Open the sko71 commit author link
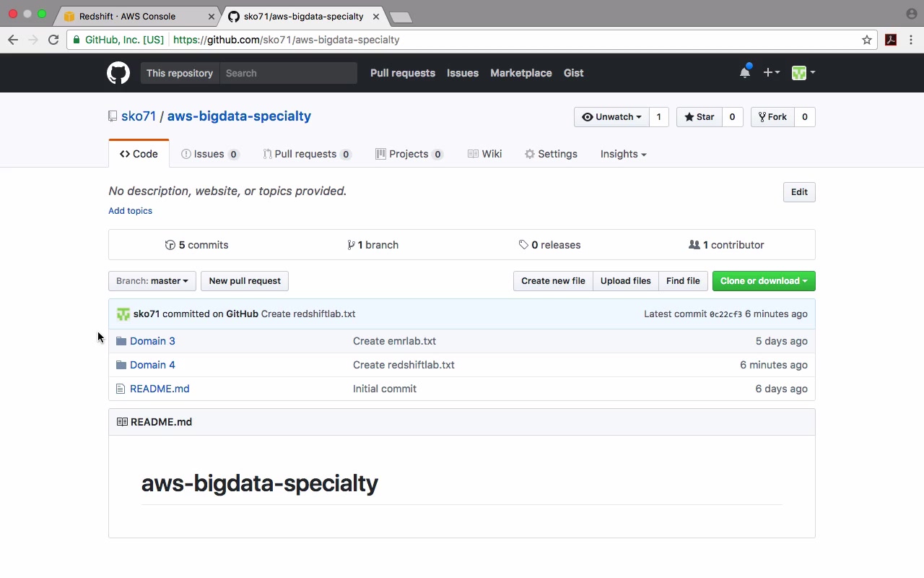 point(147,314)
